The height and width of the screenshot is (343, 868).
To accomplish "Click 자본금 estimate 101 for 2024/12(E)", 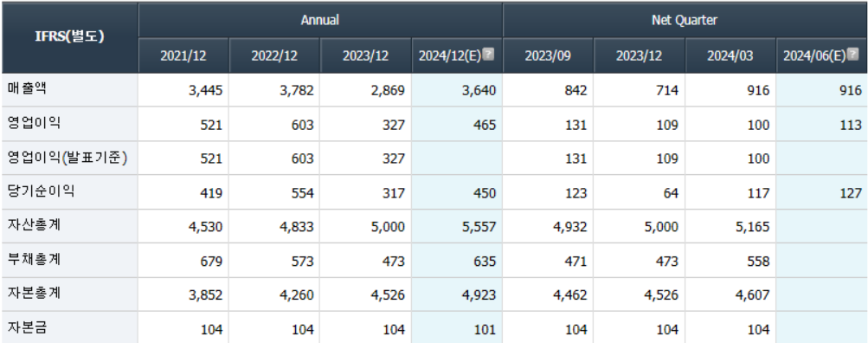I will point(485,329).
